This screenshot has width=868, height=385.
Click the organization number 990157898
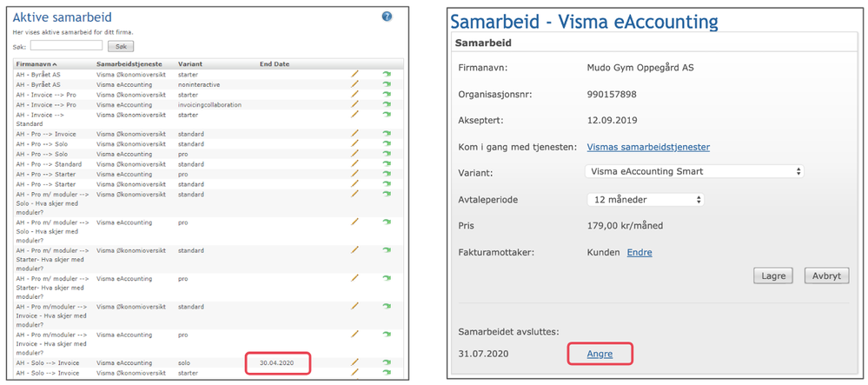(611, 94)
